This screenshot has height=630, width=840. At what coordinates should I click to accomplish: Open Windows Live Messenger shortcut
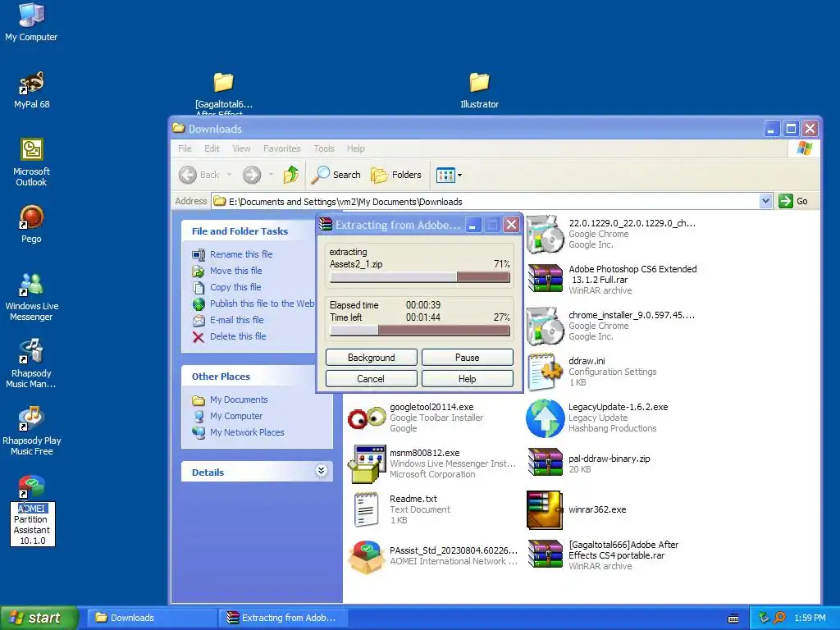coord(31,297)
